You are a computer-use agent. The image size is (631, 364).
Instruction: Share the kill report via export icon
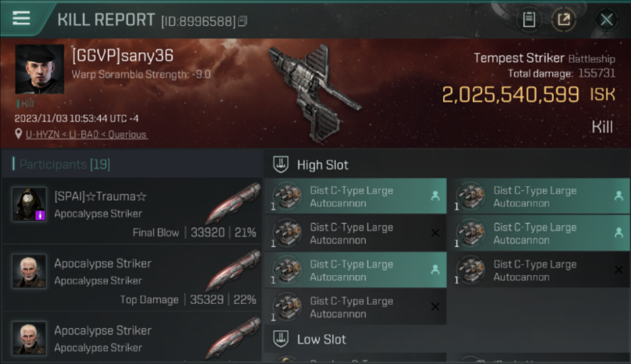pyautogui.click(x=564, y=19)
